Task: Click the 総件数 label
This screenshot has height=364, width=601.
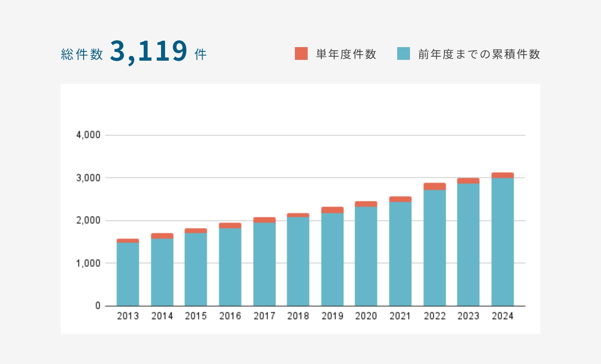Action: pos(82,54)
